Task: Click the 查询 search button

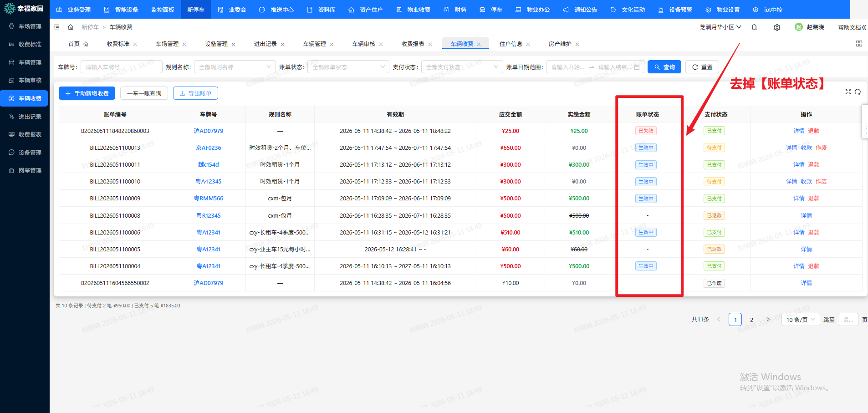Action: coord(664,67)
